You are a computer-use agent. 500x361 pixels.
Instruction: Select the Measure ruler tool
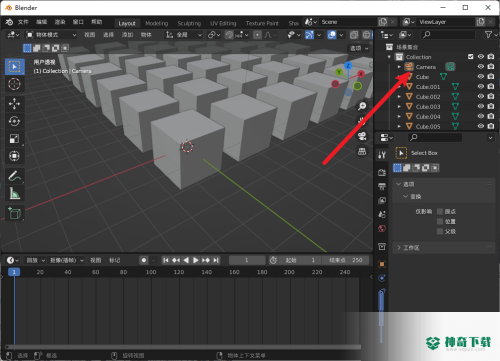(x=14, y=193)
